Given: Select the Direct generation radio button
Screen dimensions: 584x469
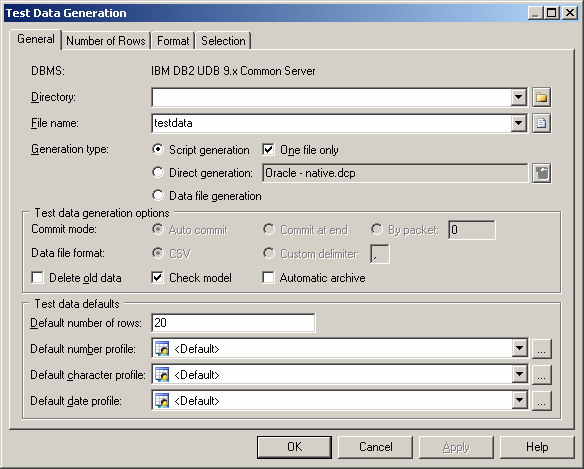Looking at the screenshot, I should pos(158,172).
